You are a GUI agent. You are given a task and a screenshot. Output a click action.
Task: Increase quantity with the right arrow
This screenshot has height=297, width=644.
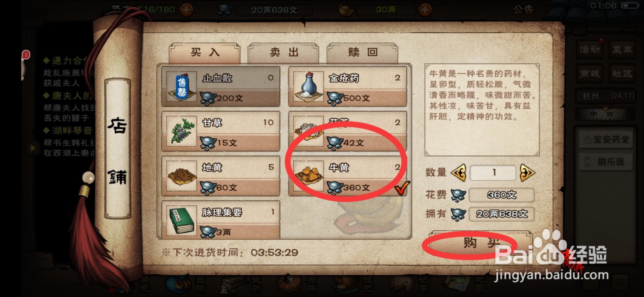click(x=527, y=173)
